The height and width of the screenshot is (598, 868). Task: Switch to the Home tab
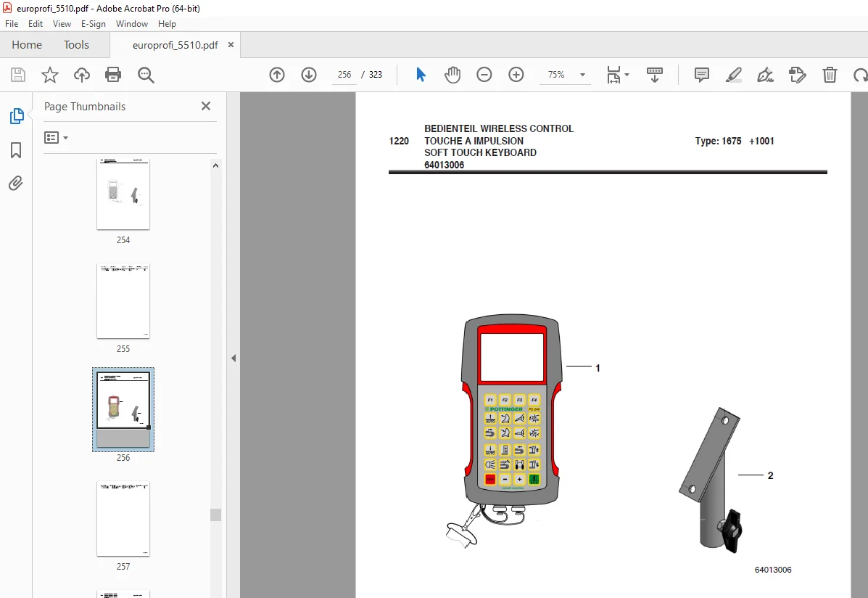pyautogui.click(x=27, y=45)
